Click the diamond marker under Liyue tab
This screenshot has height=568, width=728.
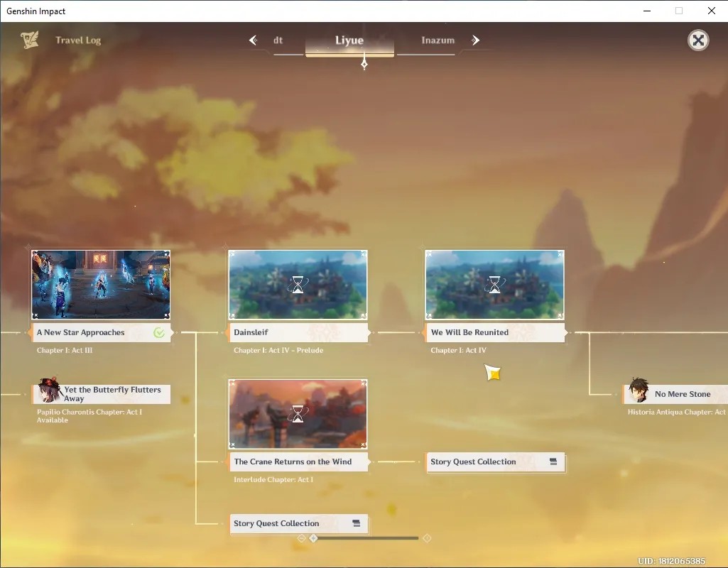point(364,62)
